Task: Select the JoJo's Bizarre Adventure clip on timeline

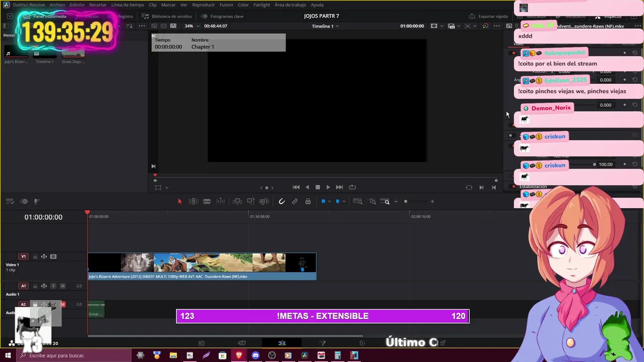Action: click(202, 266)
